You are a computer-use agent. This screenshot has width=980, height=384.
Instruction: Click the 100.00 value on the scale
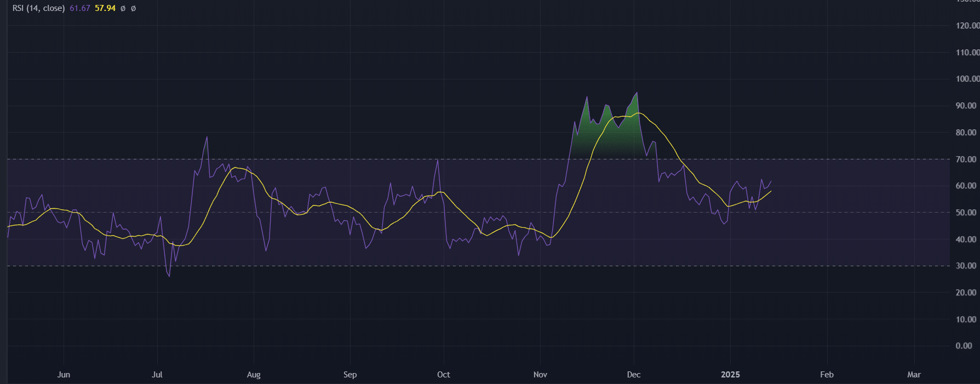967,79
